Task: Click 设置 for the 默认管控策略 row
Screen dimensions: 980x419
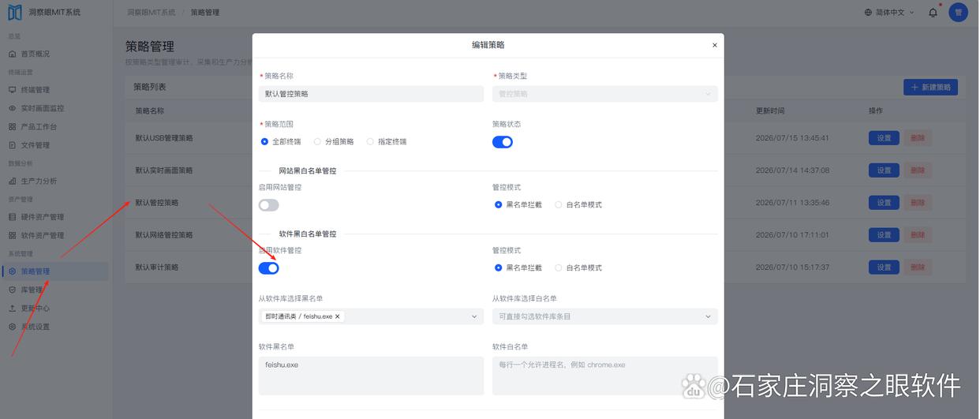Action: click(884, 203)
